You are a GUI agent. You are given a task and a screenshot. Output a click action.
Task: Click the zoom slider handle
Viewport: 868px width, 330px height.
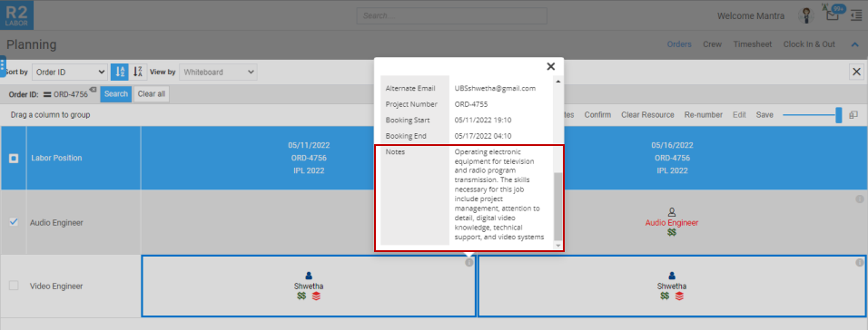pyautogui.click(x=839, y=115)
